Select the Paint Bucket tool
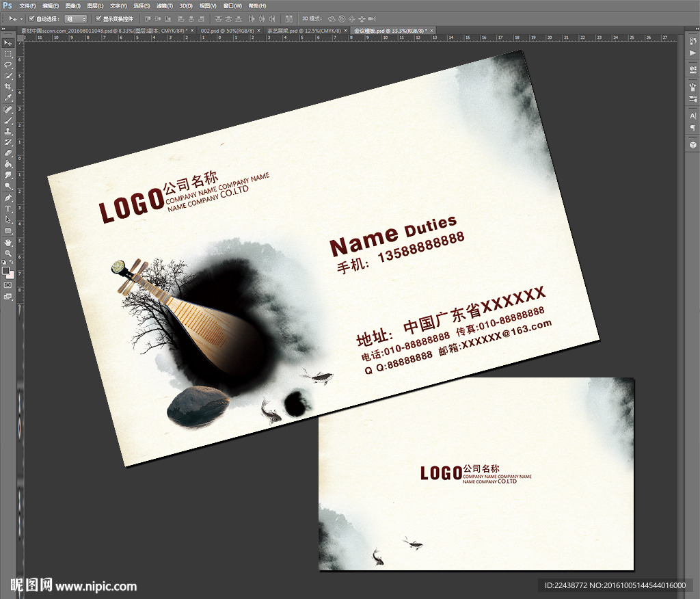This screenshot has width=700, height=599. pos(8,164)
